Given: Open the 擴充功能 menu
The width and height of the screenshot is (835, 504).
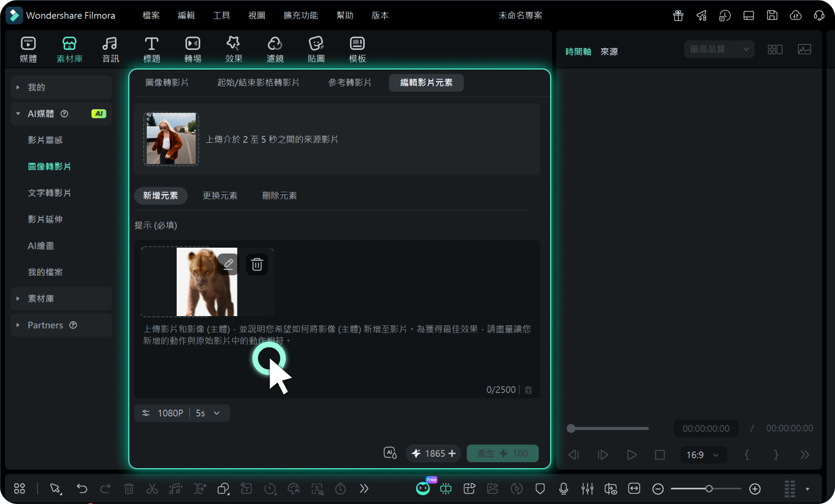Looking at the screenshot, I should (301, 15).
